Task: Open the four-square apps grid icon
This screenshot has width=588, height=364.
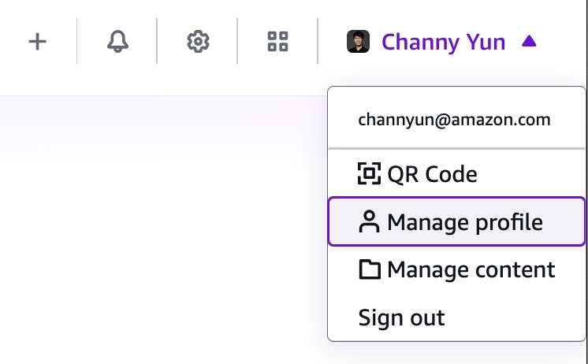Action: tap(278, 41)
